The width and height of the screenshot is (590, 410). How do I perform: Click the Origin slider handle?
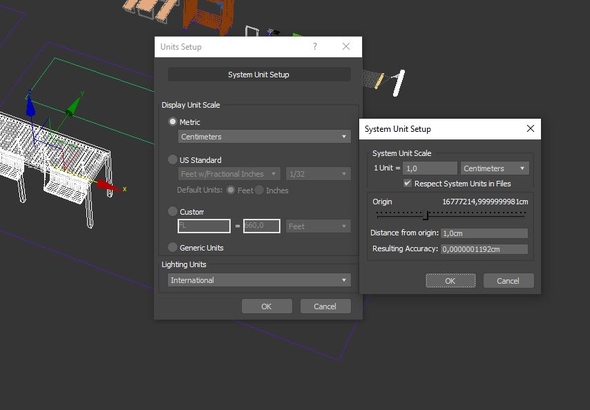tap(426, 216)
